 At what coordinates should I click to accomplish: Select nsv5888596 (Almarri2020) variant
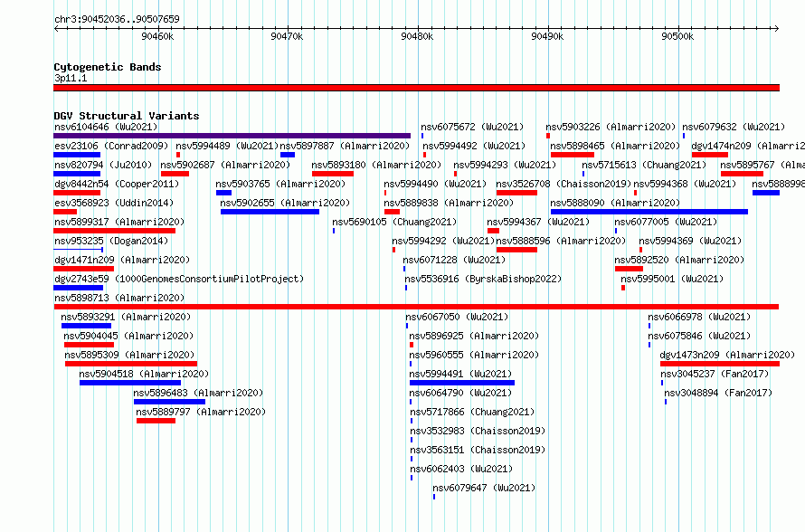click(x=561, y=241)
